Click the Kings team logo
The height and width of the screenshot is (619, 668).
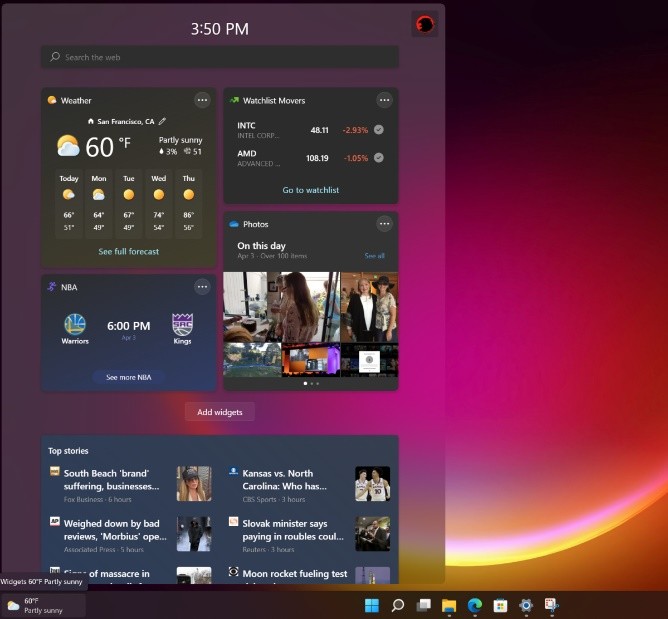pos(182,324)
